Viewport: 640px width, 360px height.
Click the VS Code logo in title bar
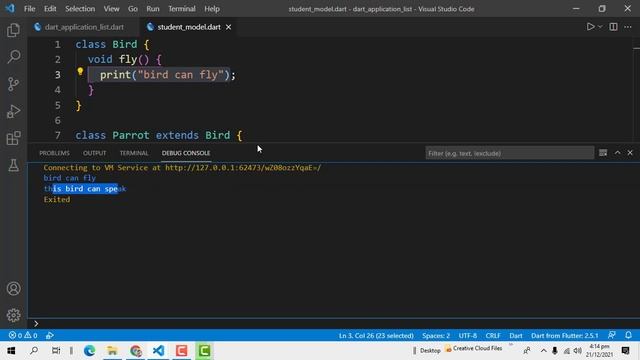(10, 8)
